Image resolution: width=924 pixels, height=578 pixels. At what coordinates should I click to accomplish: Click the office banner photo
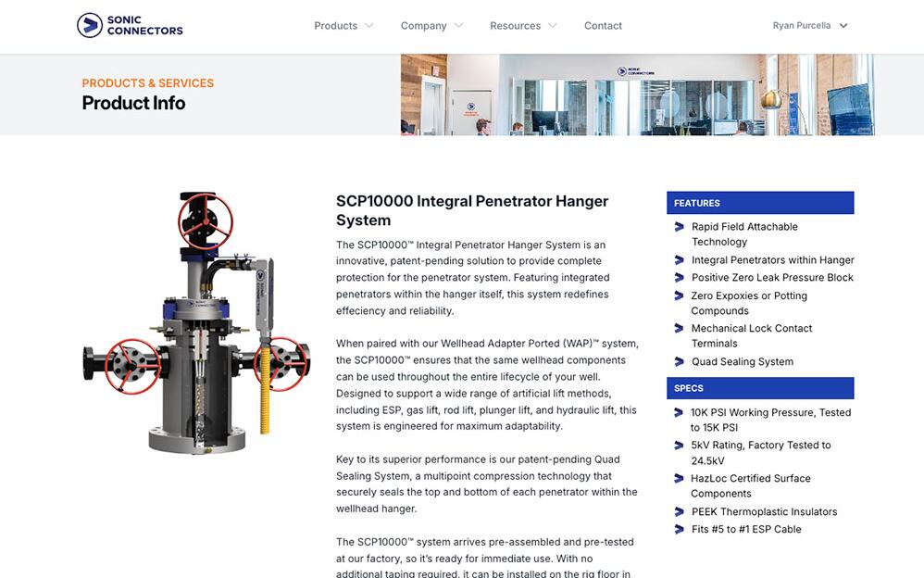pos(637,94)
